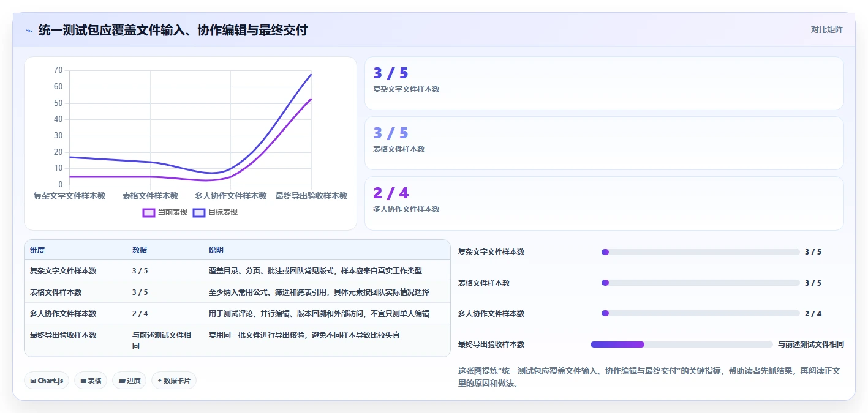Click chart axis label 最终导出验收样本数
Viewport: 868px width, 413px height.
(311, 196)
